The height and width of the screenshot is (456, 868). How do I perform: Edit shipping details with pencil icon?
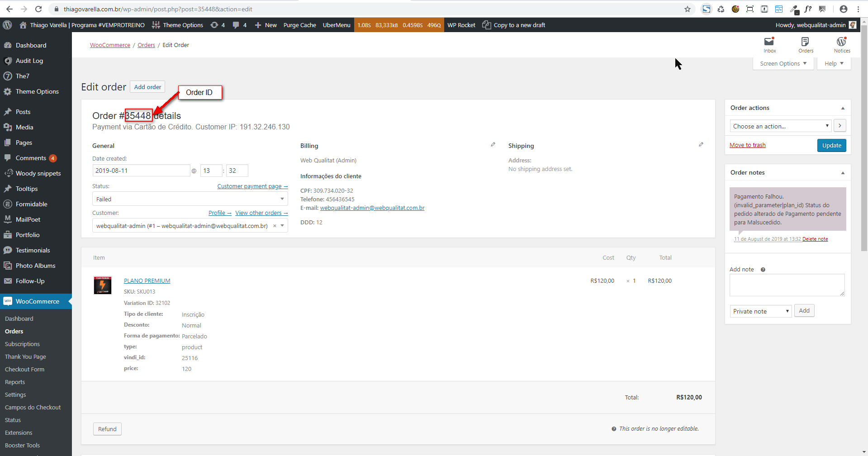pos(701,145)
